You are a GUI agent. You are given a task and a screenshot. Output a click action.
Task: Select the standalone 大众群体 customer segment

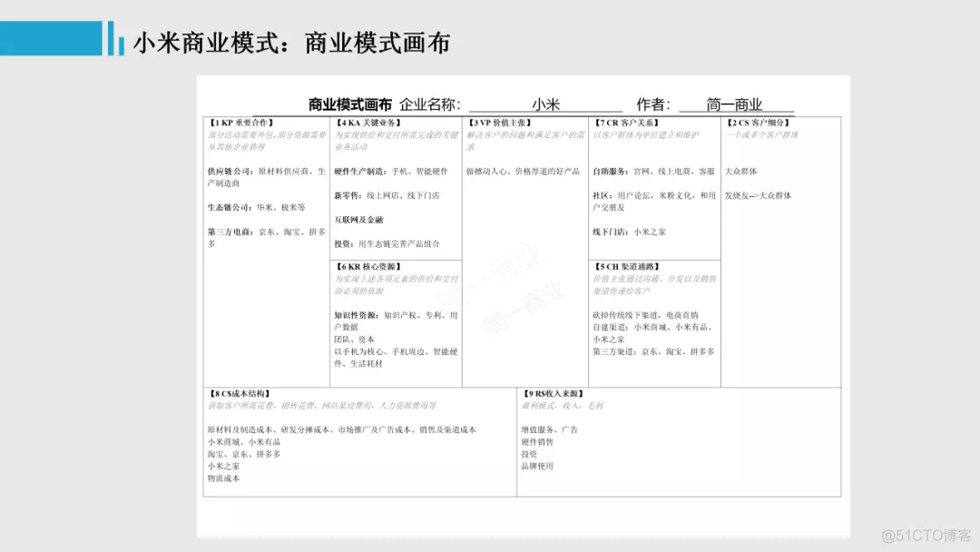pyautogui.click(x=741, y=171)
